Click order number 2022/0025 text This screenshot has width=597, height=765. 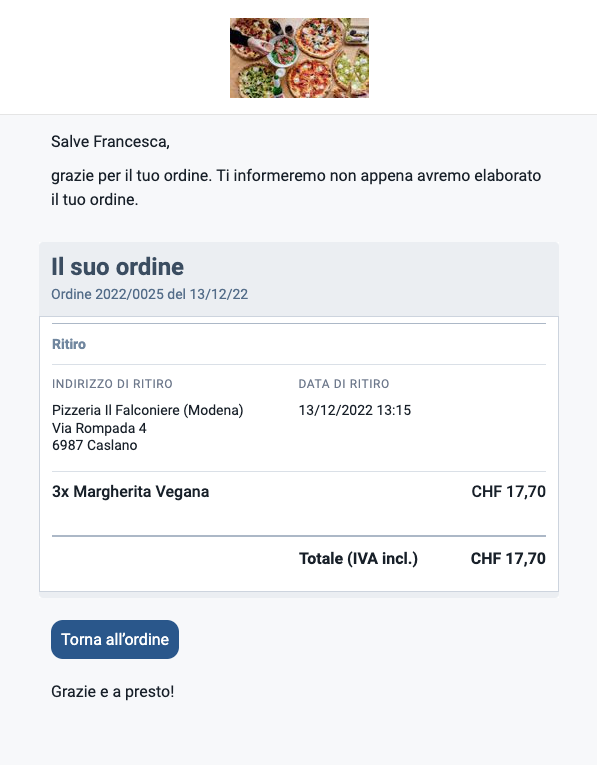[149, 294]
